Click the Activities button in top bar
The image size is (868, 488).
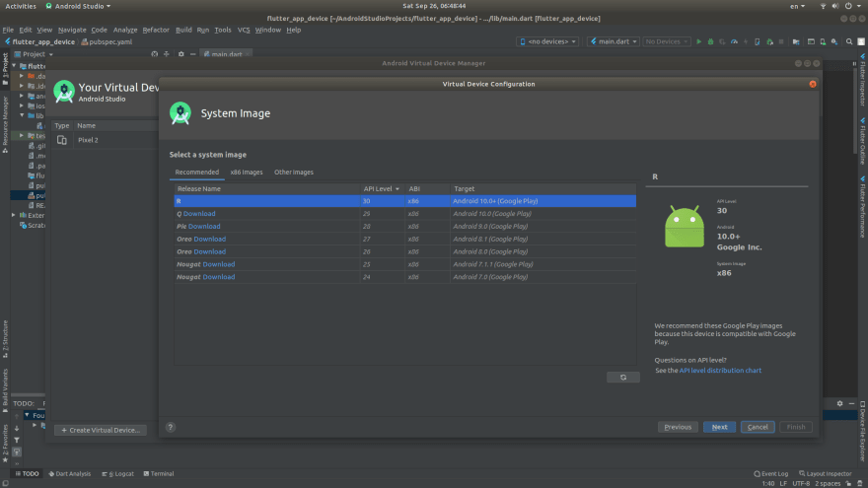pyautogui.click(x=21, y=6)
